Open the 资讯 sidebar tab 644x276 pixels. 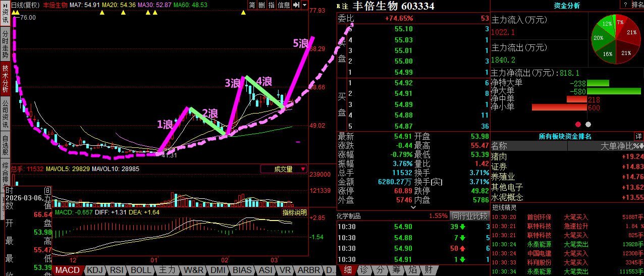5,17
